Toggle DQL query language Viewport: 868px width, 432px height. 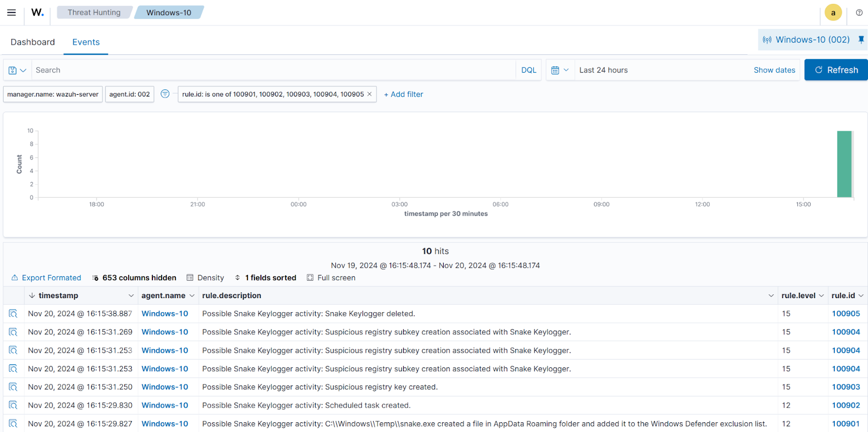point(528,70)
